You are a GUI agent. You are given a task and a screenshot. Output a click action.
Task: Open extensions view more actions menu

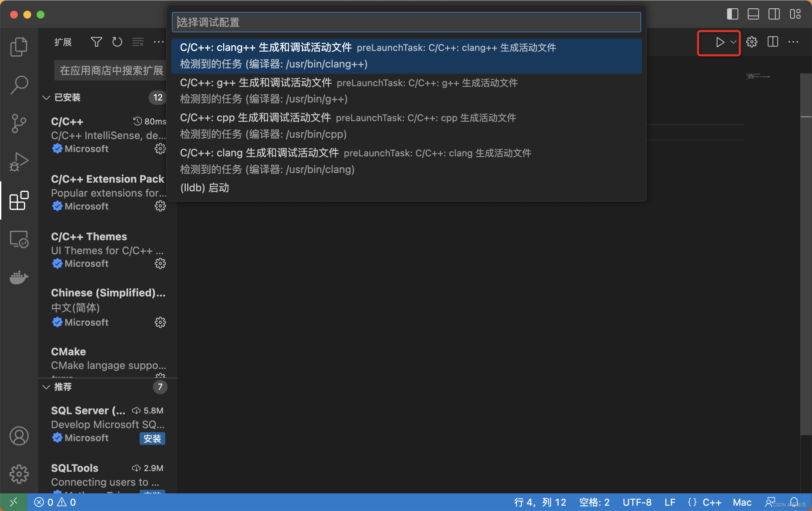pyautogui.click(x=159, y=42)
